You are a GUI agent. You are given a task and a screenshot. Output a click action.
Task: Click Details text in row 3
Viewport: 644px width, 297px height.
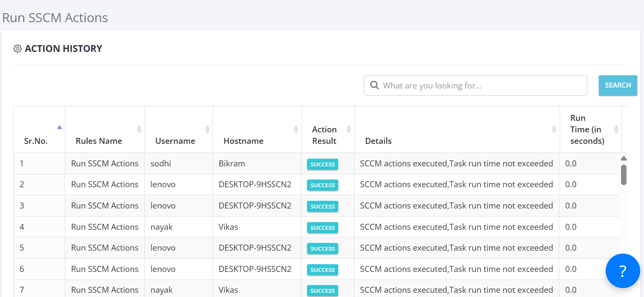tap(456, 206)
